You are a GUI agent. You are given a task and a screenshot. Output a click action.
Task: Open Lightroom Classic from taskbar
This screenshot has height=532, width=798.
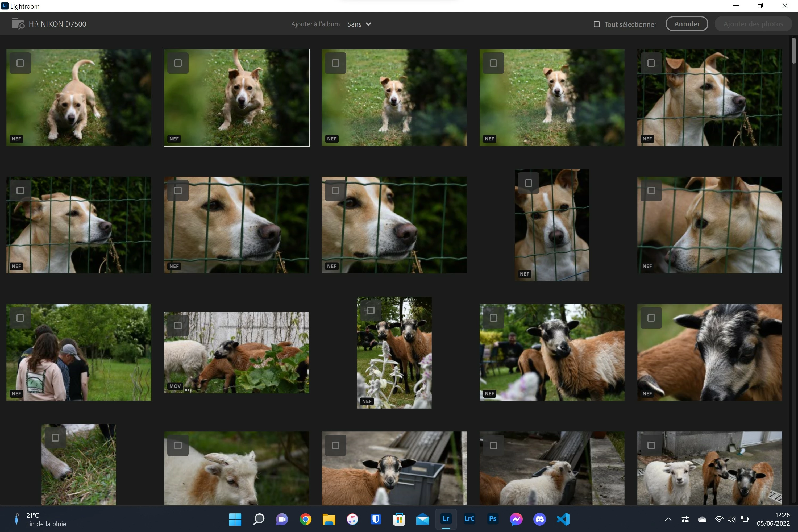pyautogui.click(x=469, y=519)
